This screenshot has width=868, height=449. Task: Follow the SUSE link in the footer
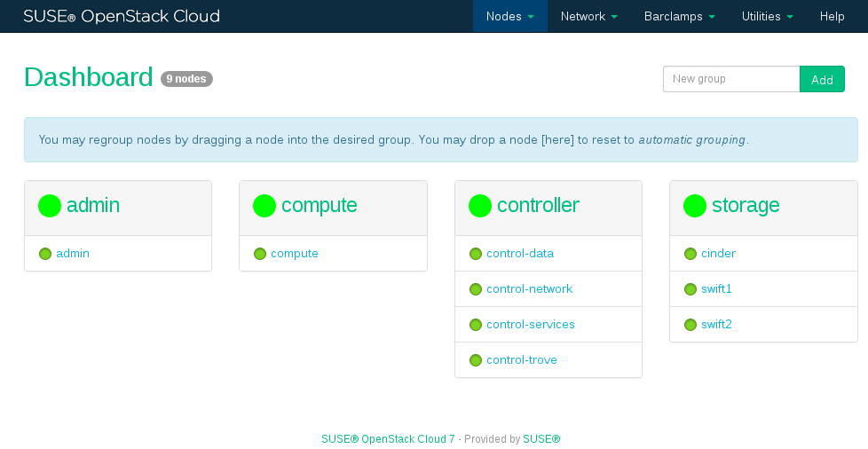tap(541, 439)
